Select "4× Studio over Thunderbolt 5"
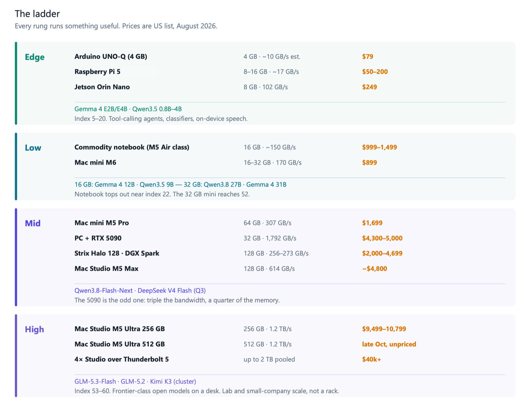 click(x=122, y=359)
